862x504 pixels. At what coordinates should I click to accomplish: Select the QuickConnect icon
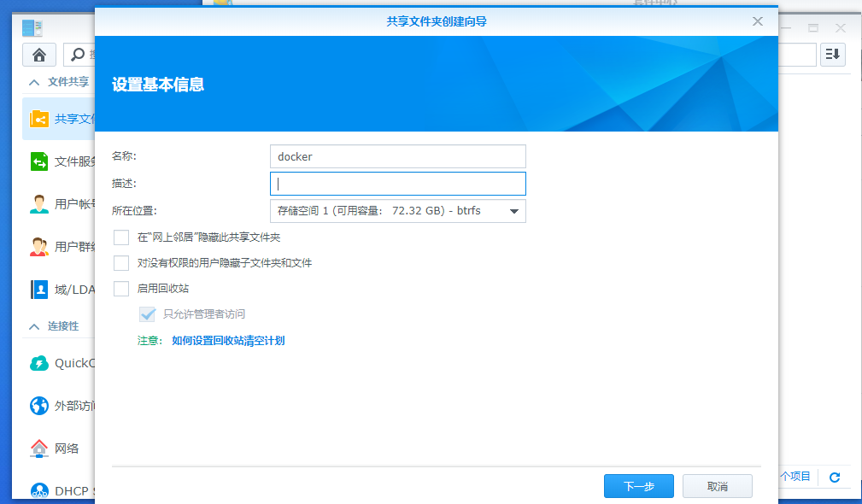click(38, 363)
